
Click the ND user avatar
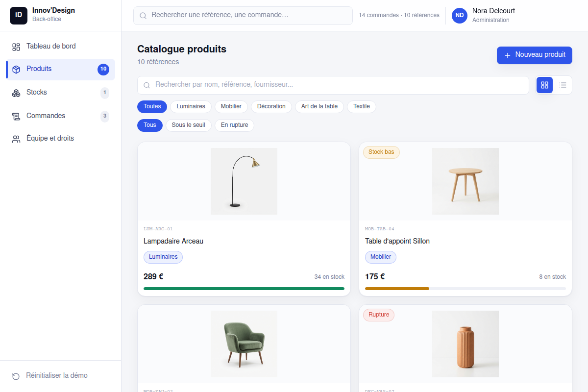coord(460,15)
